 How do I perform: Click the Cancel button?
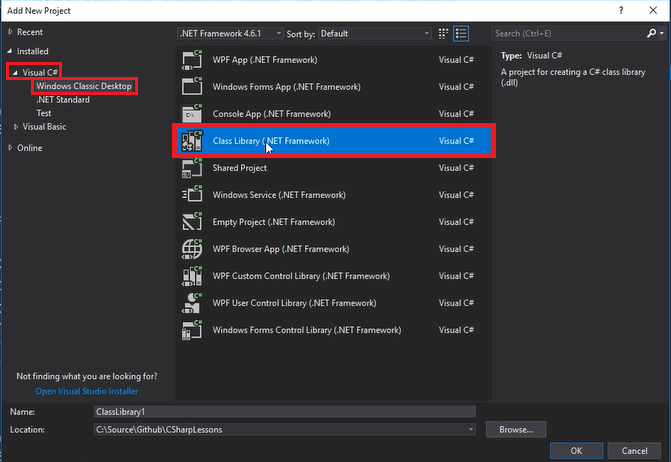tap(634, 450)
